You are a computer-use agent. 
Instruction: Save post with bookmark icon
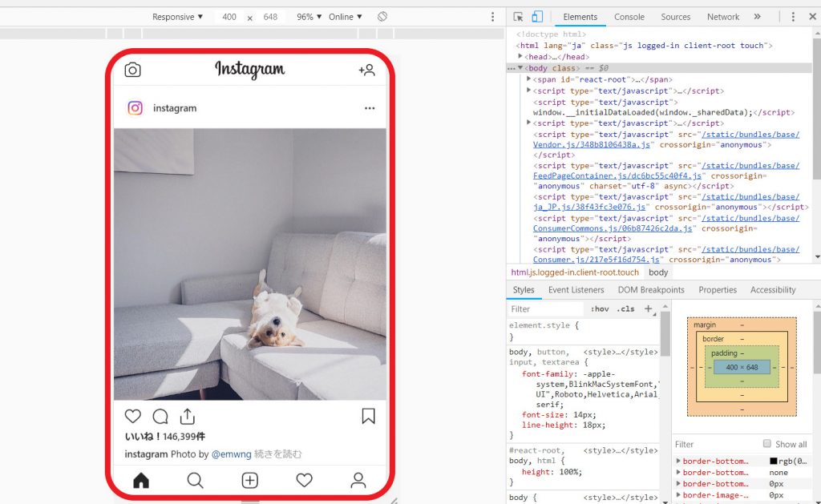point(368,416)
